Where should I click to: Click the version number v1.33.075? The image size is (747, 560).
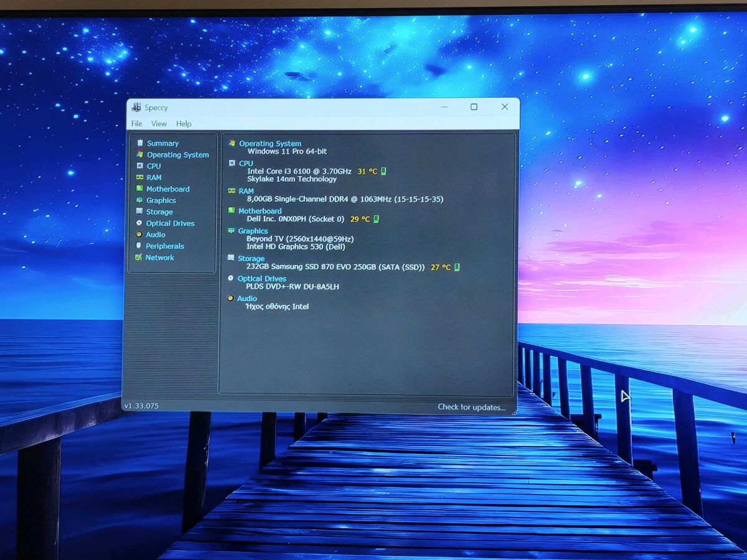[141, 406]
